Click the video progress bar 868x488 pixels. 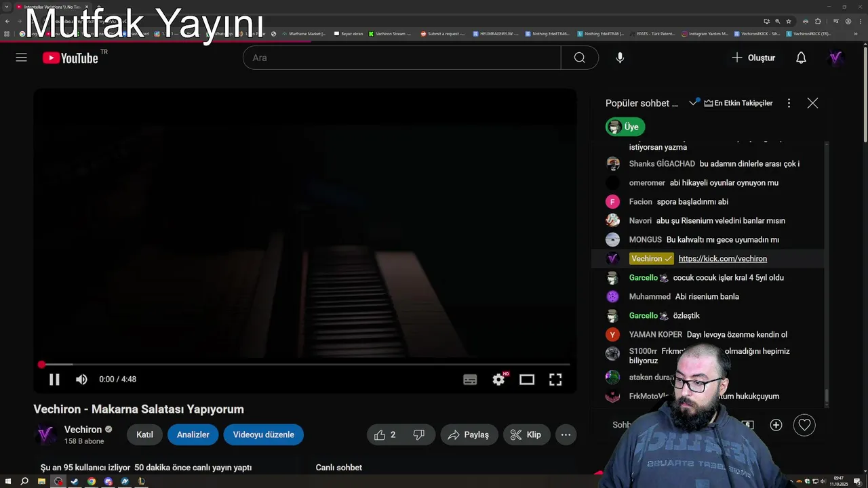[x=305, y=365]
